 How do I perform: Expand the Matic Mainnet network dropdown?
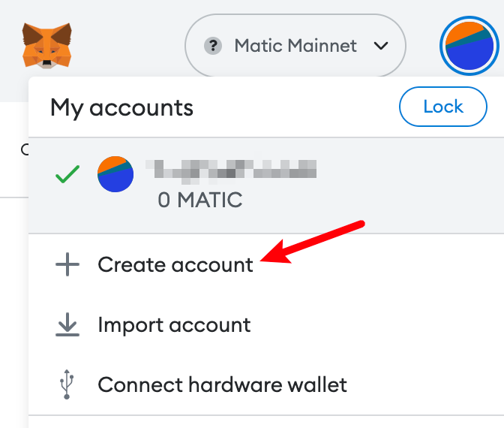(295, 46)
